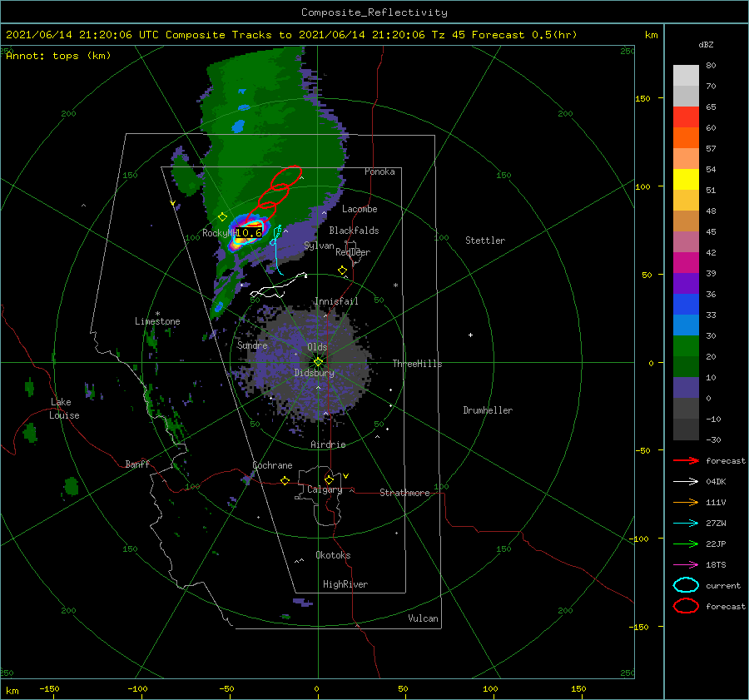Select the white 04DK track arrow

[x=686, y=482]
